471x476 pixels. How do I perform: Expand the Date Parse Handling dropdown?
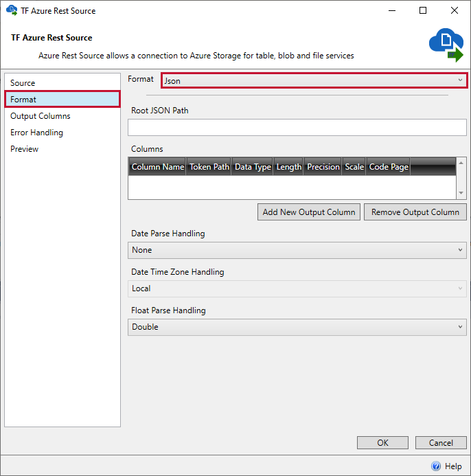(297, 250)
